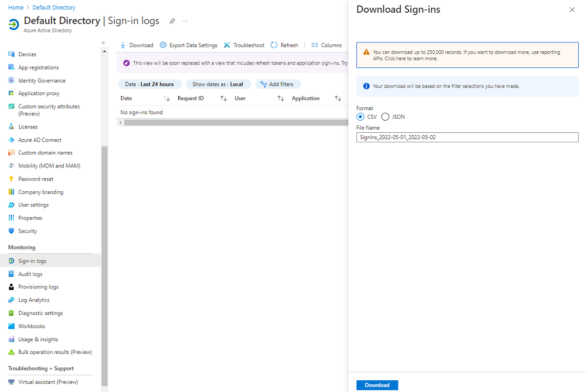Viewport: 586px width, 392px height.
Task: Click the Usage & insights icon
Action: pyautogui.click(x=11, y=339)
